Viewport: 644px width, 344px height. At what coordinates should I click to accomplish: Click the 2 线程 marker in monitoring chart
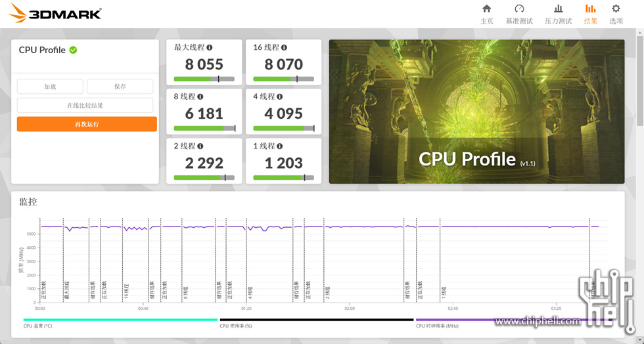coord(327,292)
